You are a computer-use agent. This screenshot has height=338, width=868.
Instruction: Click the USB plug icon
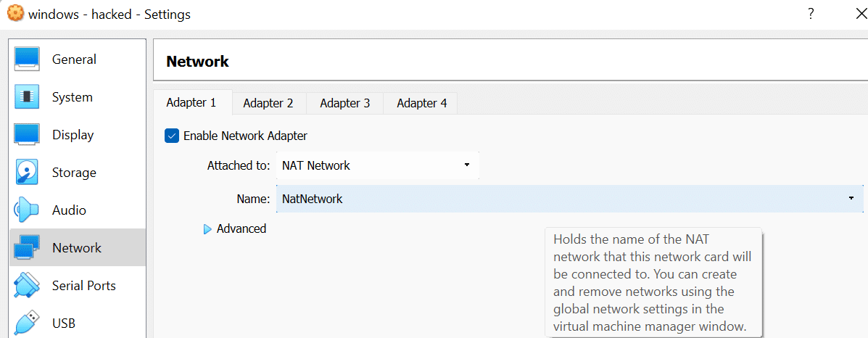click(x=27, y=323)
